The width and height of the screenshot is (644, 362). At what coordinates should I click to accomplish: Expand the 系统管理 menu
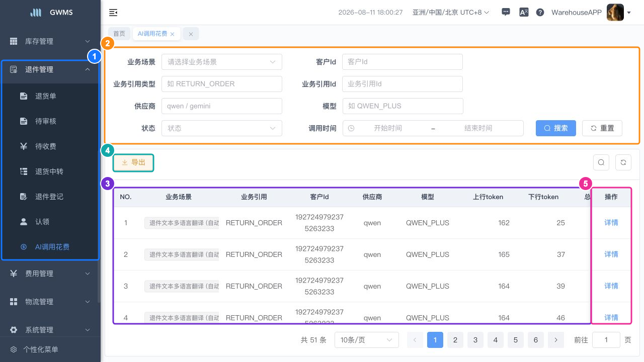50,330
